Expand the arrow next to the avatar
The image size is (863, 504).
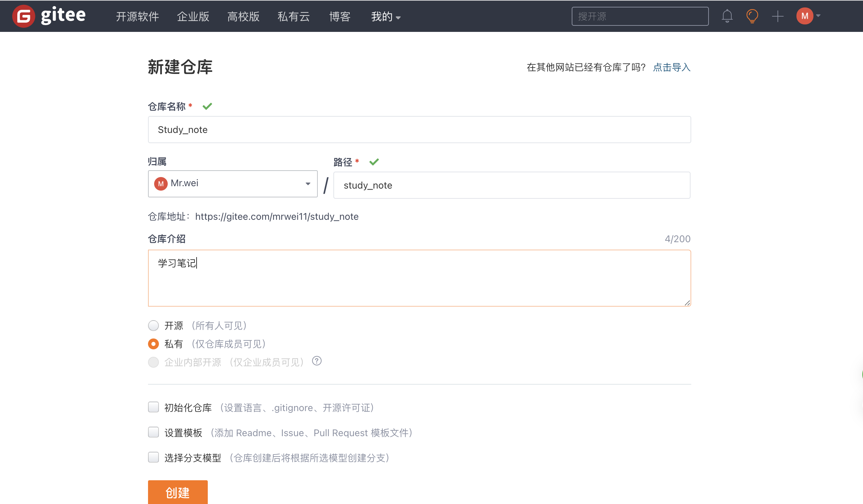(818, 16)
